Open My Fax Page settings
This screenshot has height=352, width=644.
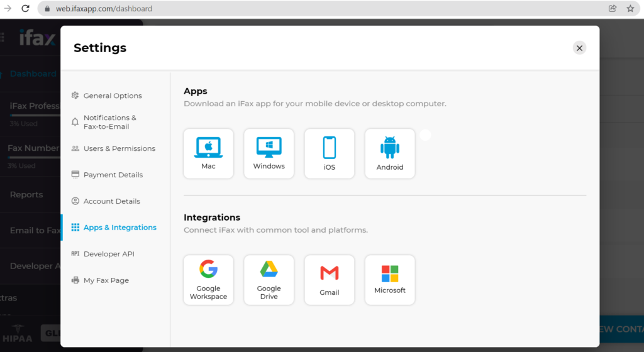pyautogui.click(x=106, y=280)
